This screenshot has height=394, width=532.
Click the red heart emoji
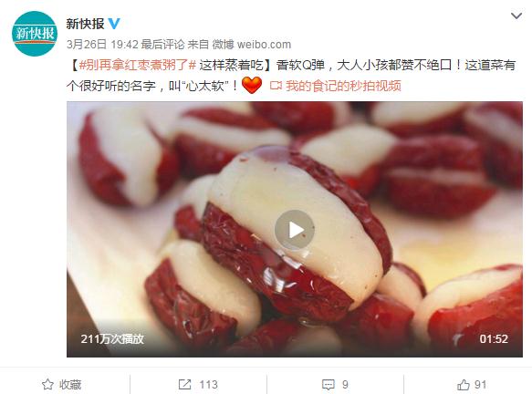point(252,85)
